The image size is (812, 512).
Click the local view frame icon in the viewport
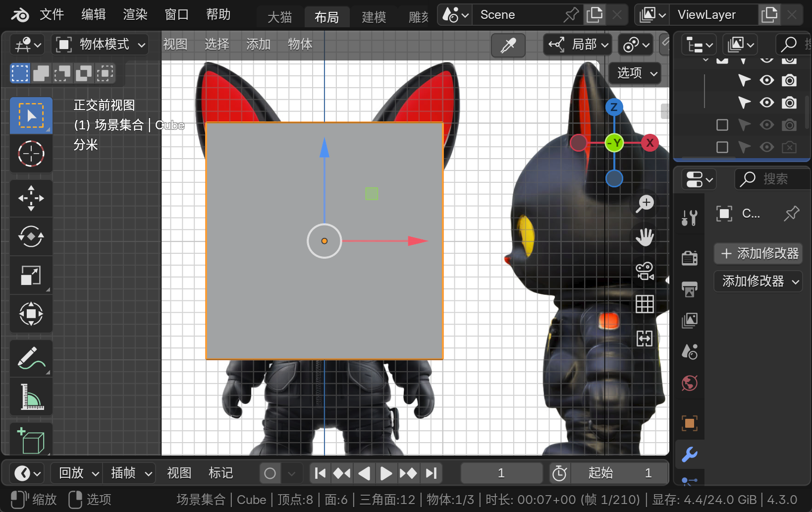tap(645, 339)
